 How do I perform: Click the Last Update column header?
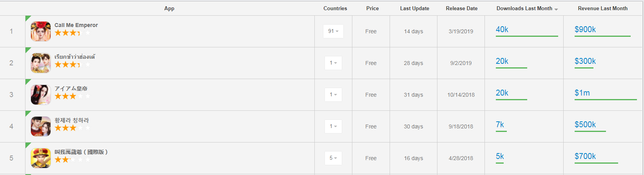coord(414,8)
